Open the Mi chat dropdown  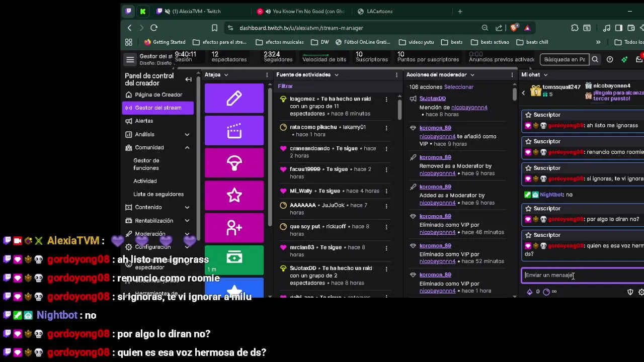545,75
